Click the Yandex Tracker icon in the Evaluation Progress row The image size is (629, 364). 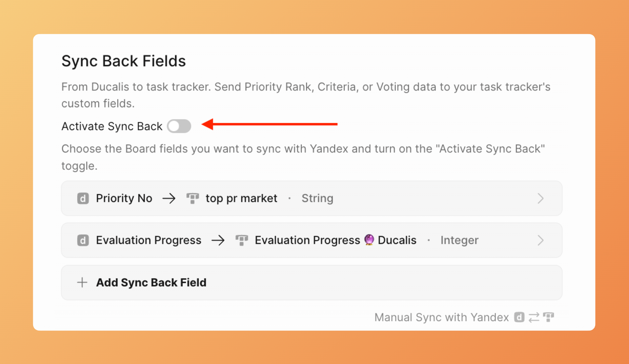242,240
